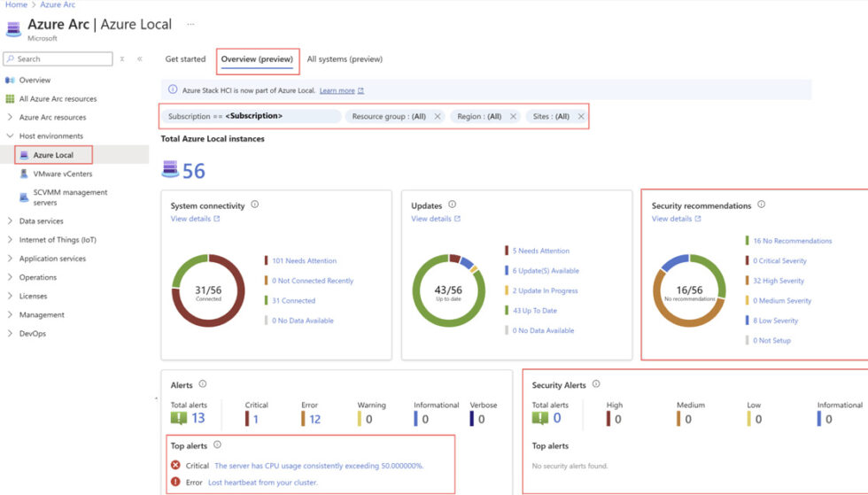Open Updates View details
The image size is (868, 495).
click(436, 220)
